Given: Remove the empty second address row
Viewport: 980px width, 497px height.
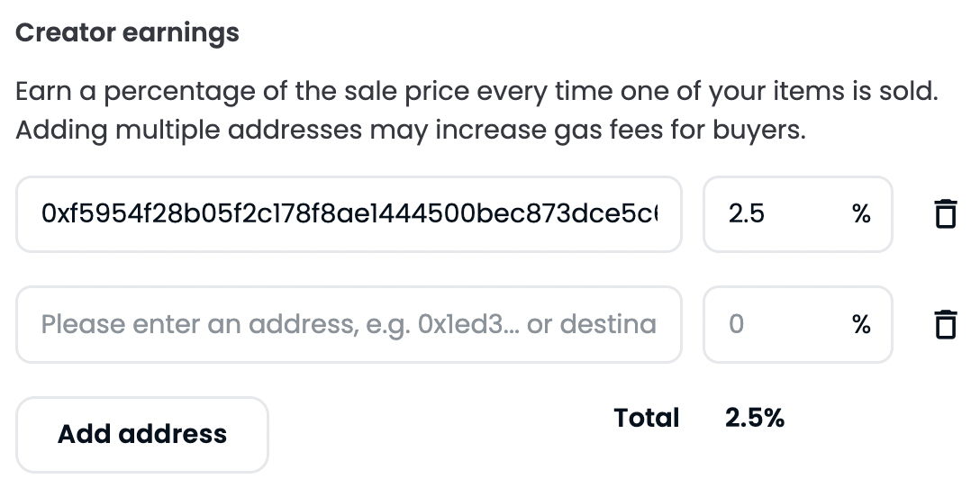Looking at the screenshot, I should click(944, 324).
